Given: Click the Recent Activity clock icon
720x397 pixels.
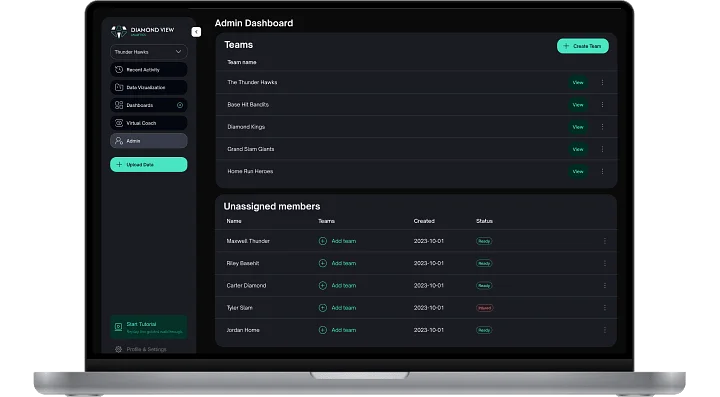Looking at the screenshot, I should pyautogui.click(x=119, y=69).
